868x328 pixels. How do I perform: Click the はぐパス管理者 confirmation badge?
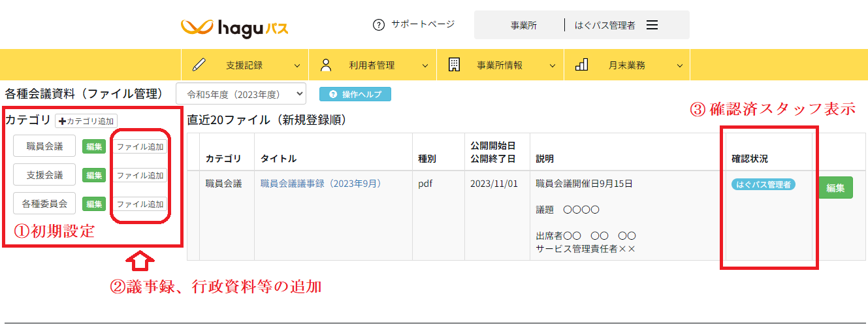pos(763,184)
